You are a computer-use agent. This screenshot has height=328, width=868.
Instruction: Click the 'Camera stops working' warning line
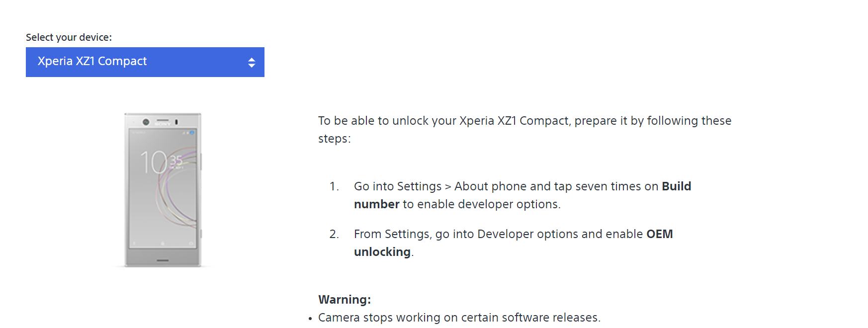[x=459, y=318]
